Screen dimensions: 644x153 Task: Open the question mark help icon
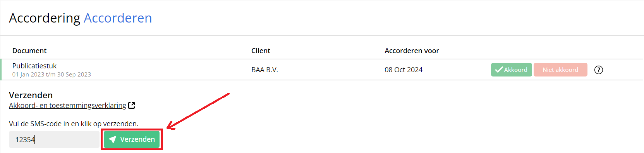pos(599,70)
